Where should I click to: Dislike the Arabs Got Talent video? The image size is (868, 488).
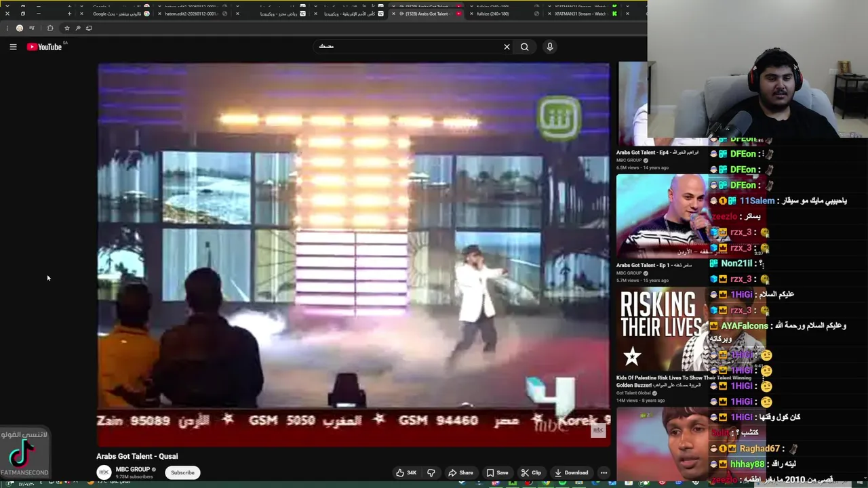pyautogui.click(x=431, y=472)
